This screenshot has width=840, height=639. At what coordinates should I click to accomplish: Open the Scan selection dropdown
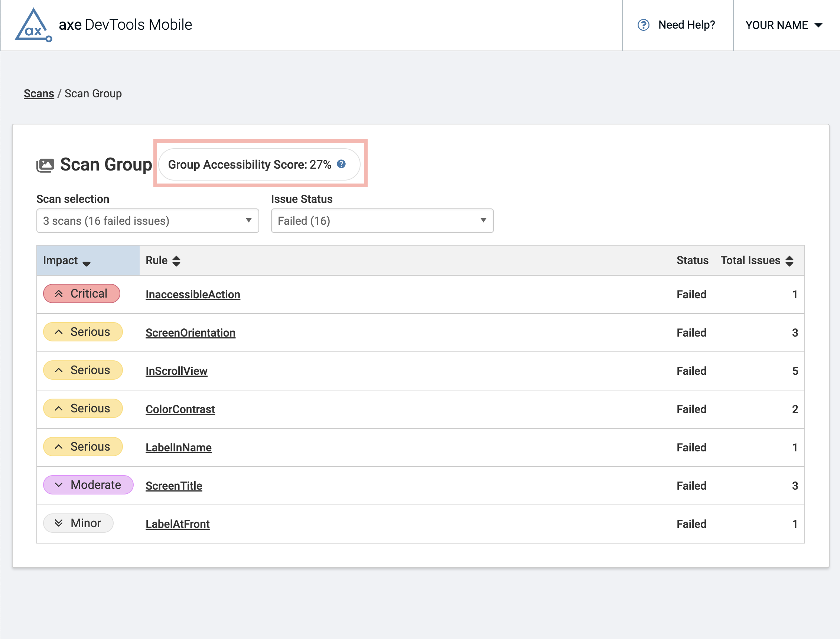(147, 221)
